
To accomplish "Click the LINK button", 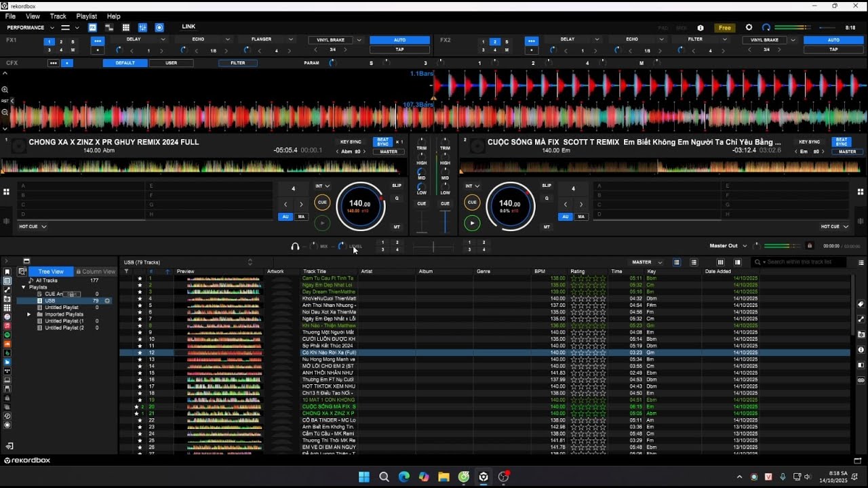I will pos(189,27).
